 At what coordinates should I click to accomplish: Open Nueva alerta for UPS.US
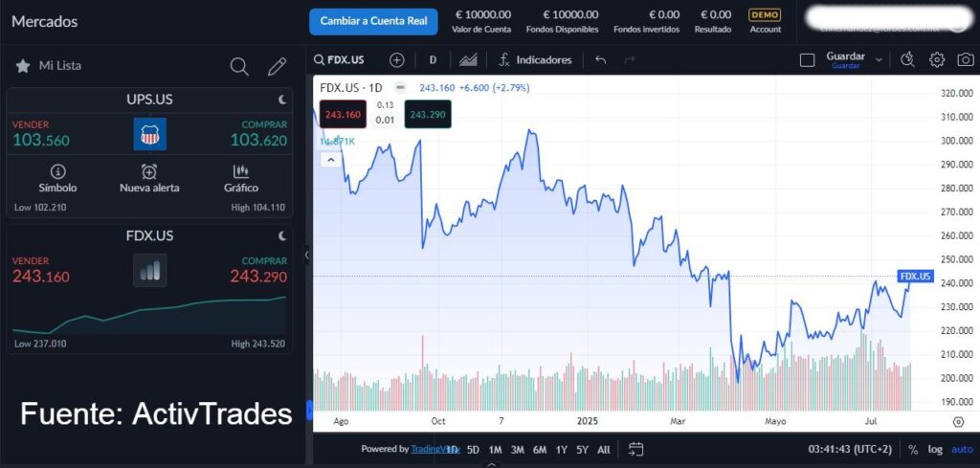[x=149, y=178]
